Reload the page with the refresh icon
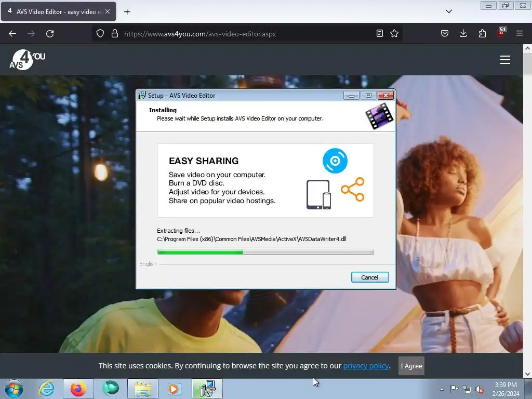Screen dimensions: 532x399 pyautogui.click(x=50, y=34)
